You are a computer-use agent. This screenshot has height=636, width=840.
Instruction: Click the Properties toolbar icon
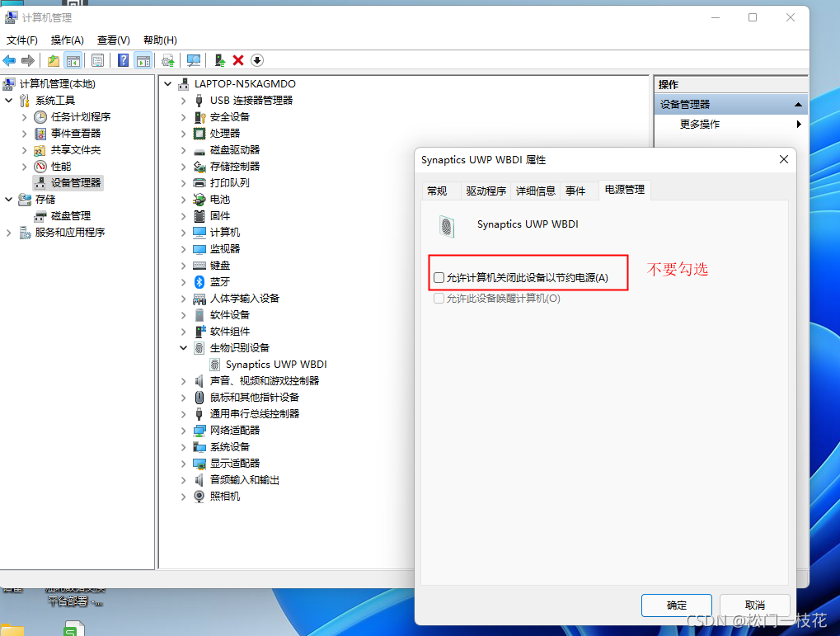coord(97,60)
